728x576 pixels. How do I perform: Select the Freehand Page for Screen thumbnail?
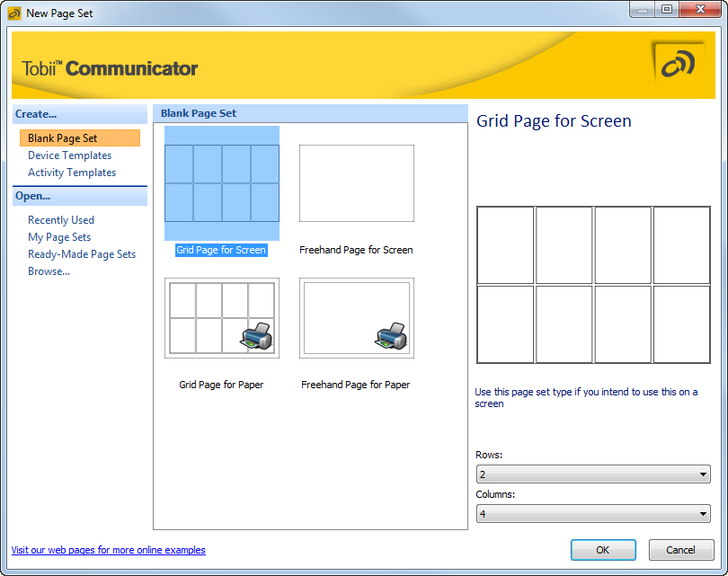[x=357, y=183]
